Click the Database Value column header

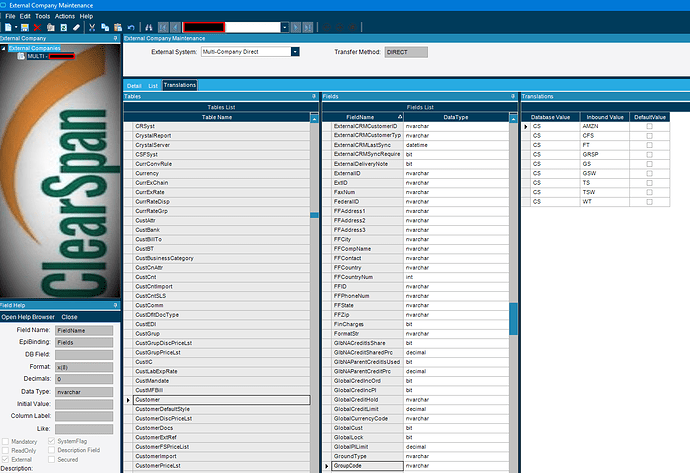[x=551, y=117]
